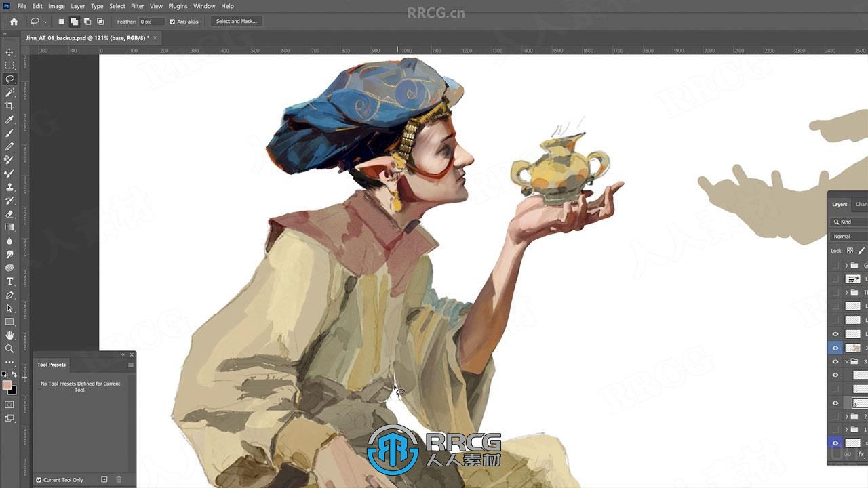
Task: Add layer style fx button
Action: click(x=861, y=455)
